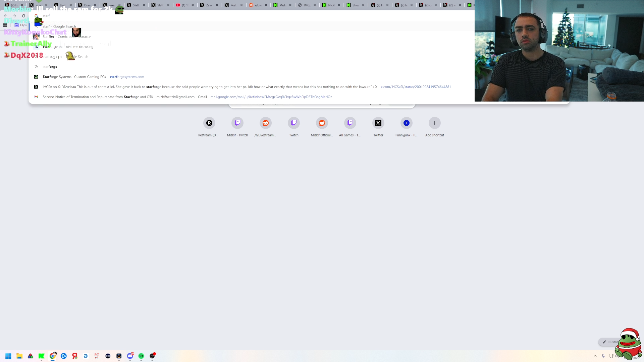Click the Windows Start button
The height and width of the screenshot is (362, 644).
click(8, 356)
